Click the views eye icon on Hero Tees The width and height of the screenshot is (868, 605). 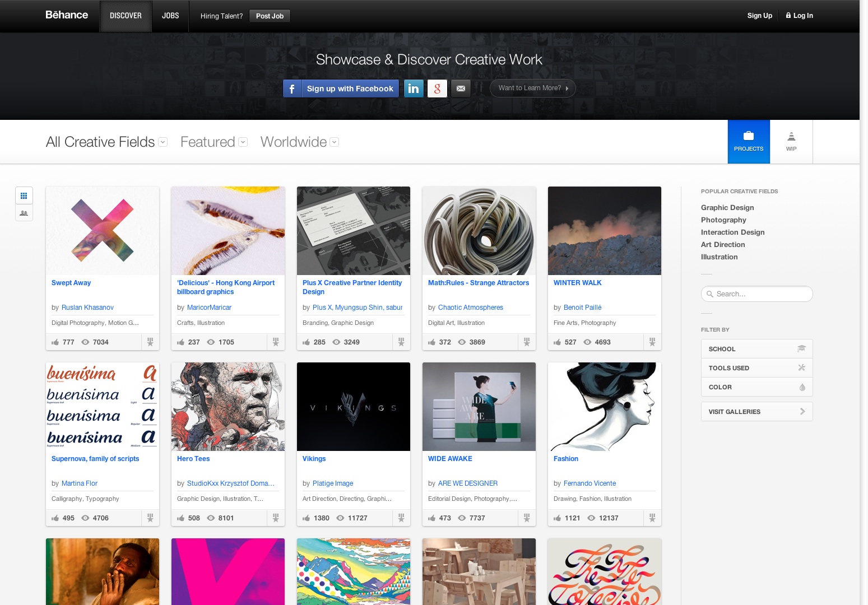[x=211, y=518]
